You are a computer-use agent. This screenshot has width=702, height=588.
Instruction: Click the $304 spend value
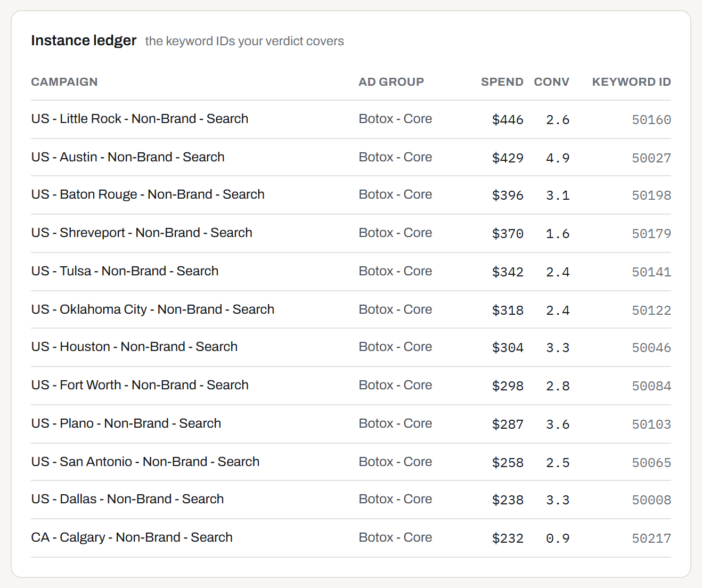click(x=508, y=348)
